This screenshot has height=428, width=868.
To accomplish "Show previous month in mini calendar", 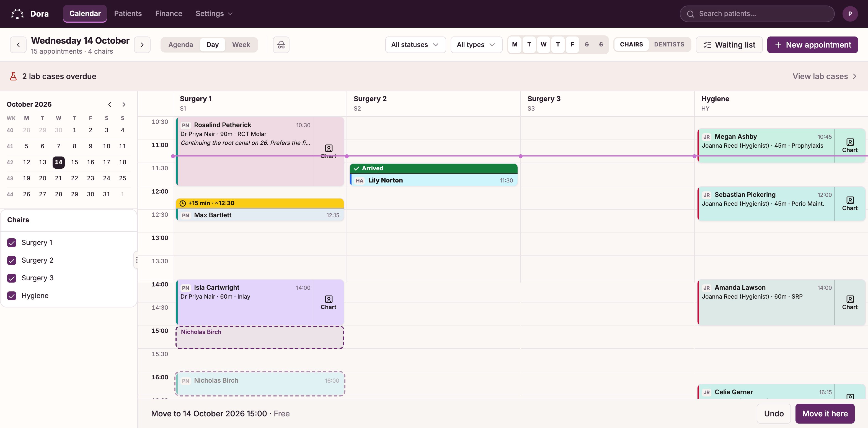I will tap(110, 104).
